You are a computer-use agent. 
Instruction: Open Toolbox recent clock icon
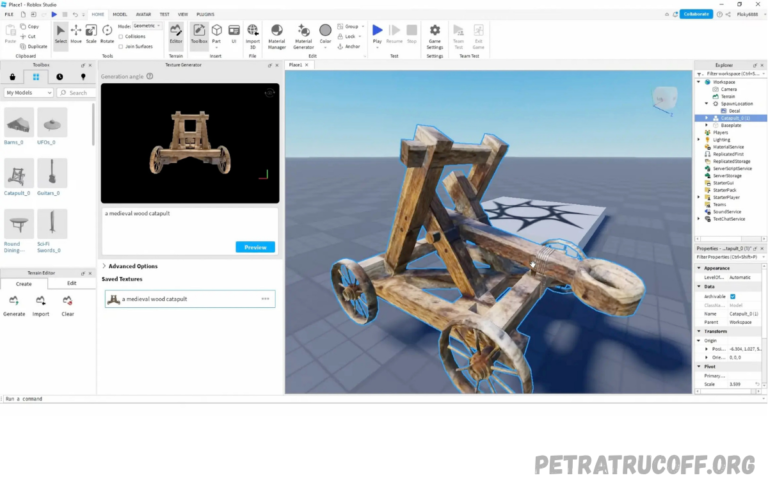(x=59, y=77)
